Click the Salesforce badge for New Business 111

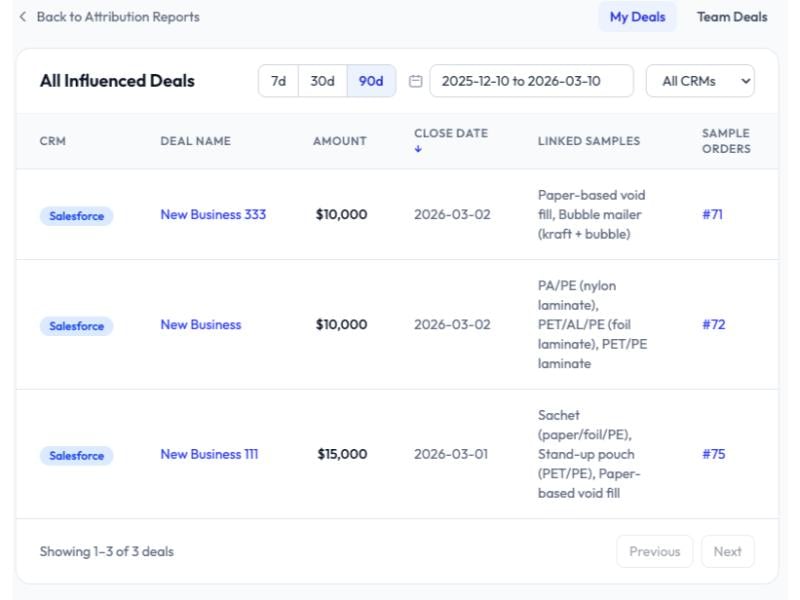77,453
